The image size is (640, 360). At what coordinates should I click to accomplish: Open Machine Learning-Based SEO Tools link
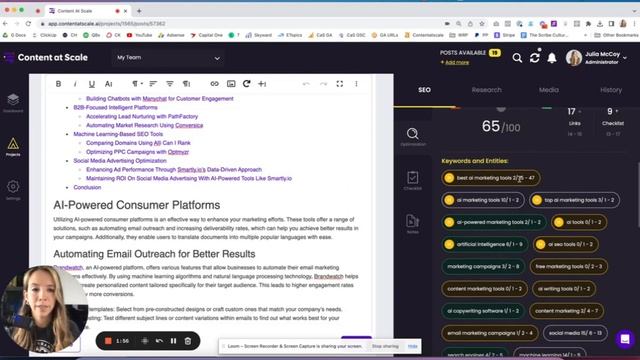click(118, 134)
